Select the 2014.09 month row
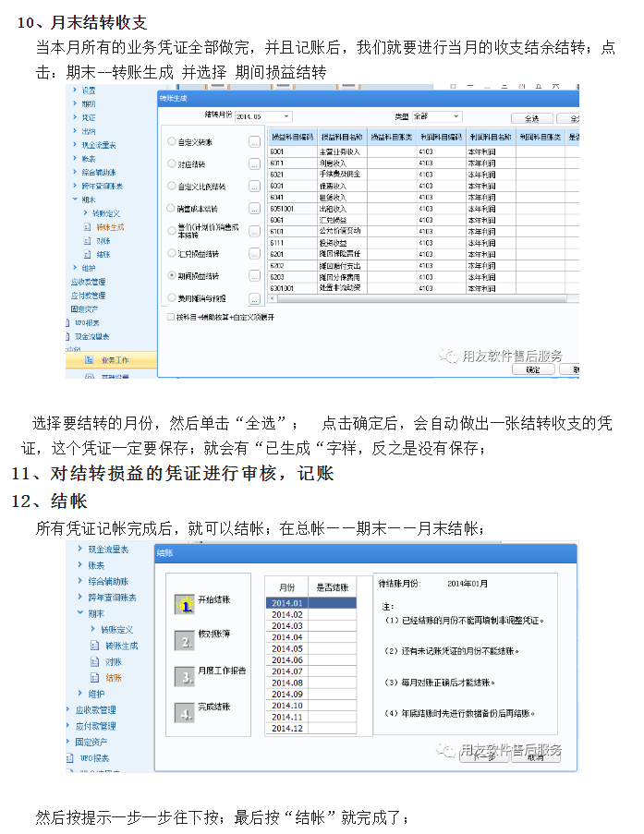Viewport: 644px width, 834px height. 310,694
